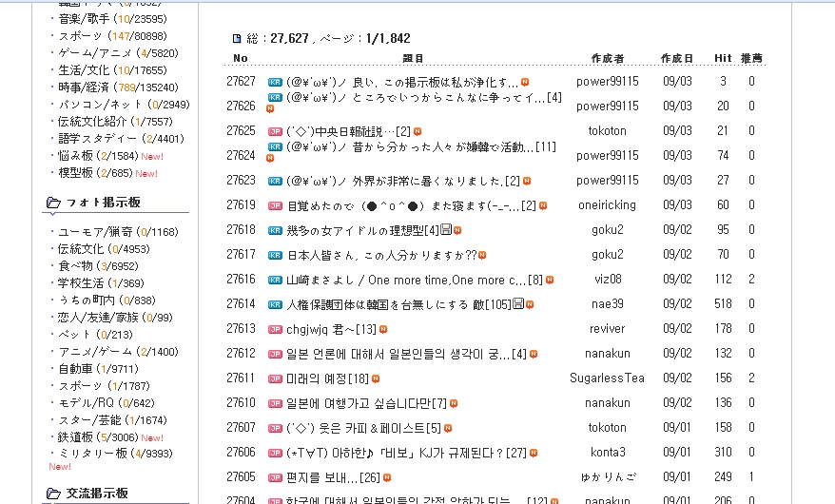Viewport: 835px width, 504px height.
Task: Click the JP flag icon on post 27611
Action: pyautogui.click(x=275, y=378)
